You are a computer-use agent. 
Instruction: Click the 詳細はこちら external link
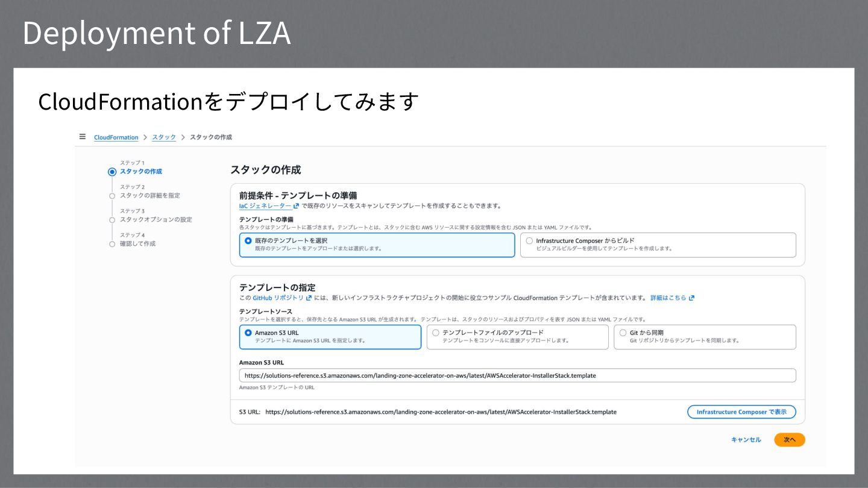(672, 298)
